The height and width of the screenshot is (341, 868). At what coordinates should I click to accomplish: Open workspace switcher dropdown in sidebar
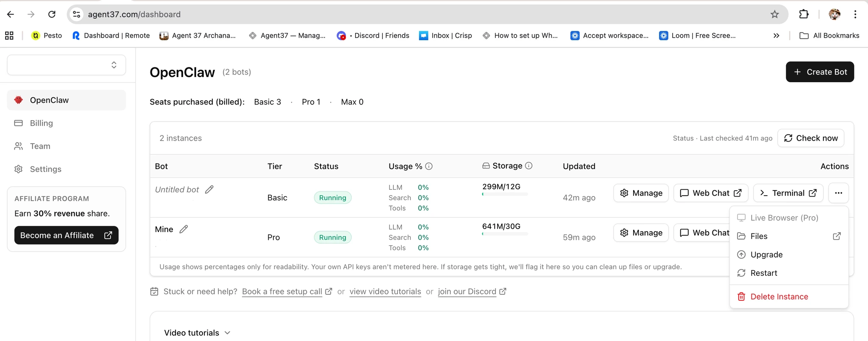click(67, 65)
